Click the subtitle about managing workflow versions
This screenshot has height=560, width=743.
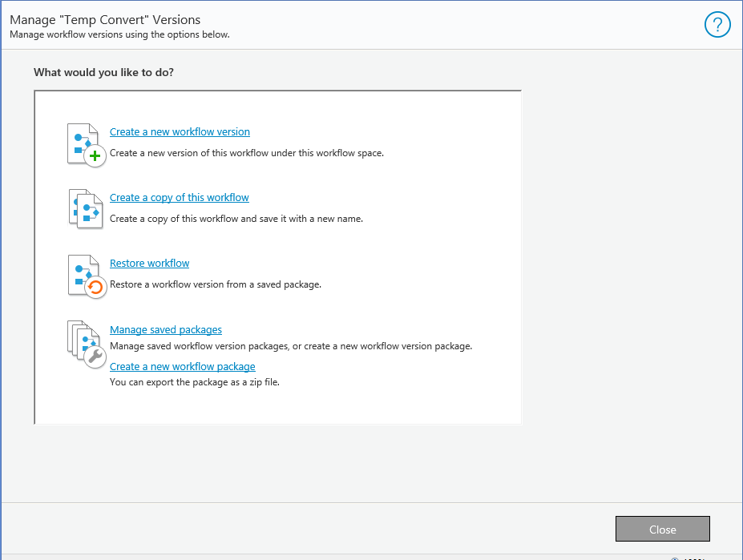pyautogui.click(x=119, y=34)
